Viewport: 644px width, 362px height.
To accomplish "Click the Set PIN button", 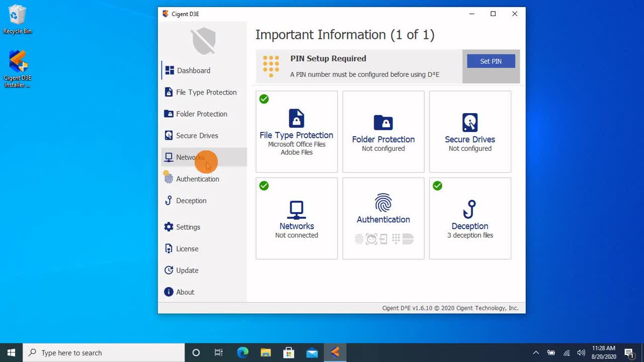I will coord(491,61).
